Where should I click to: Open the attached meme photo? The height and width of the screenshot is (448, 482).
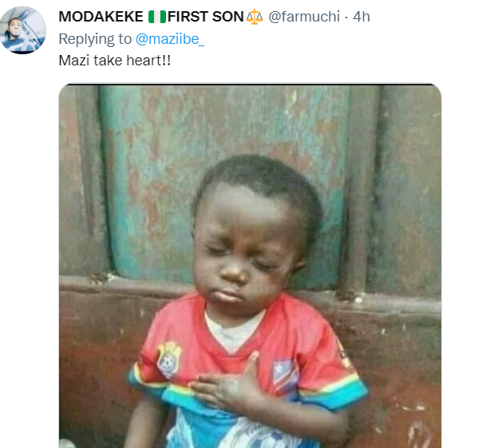click(x=250, y=265)
